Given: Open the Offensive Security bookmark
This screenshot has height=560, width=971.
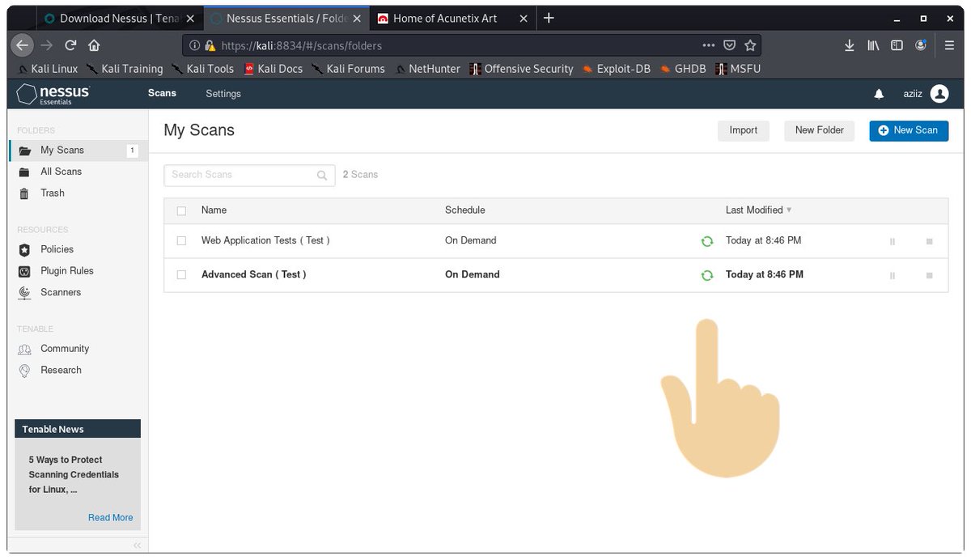Looking at the screenshot, I should 521,69.
